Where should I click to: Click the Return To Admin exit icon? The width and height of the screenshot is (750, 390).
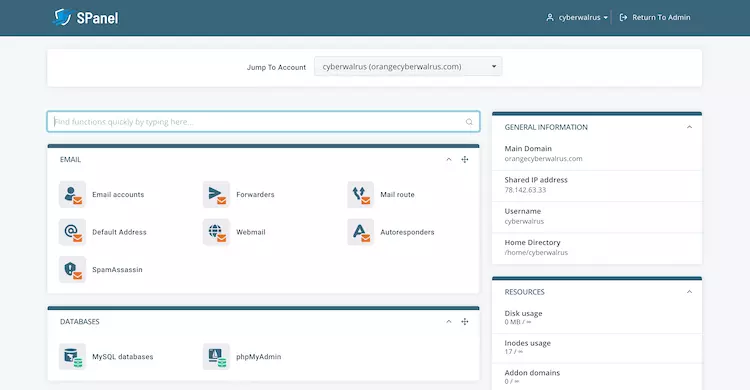[x=623, y=17]
